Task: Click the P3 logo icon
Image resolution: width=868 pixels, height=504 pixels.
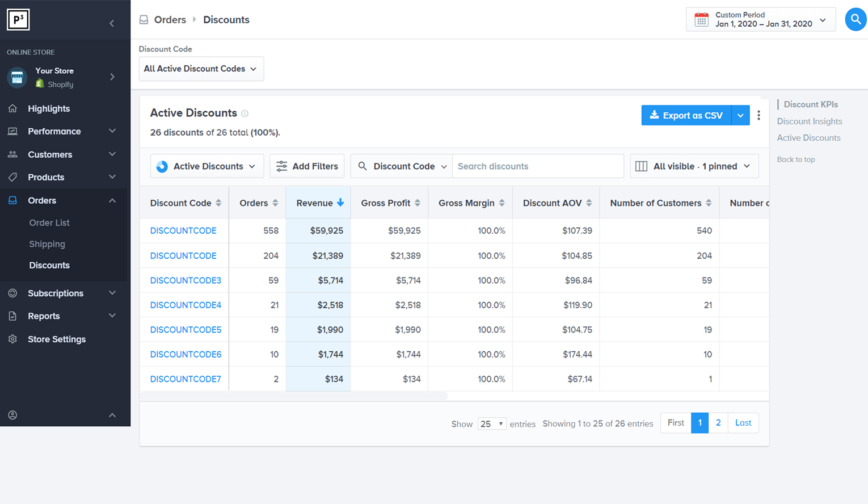Action: (x=18, y=20)
